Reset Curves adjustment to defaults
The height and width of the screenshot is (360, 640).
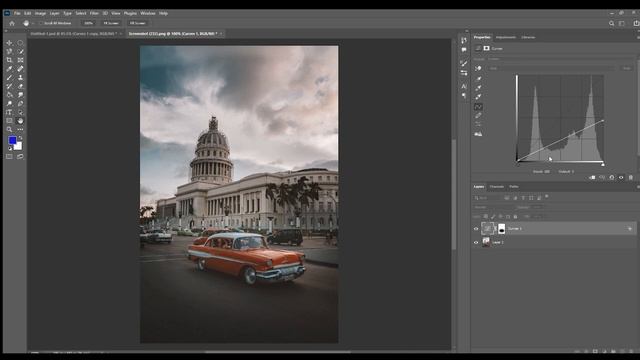click(611, 178)
